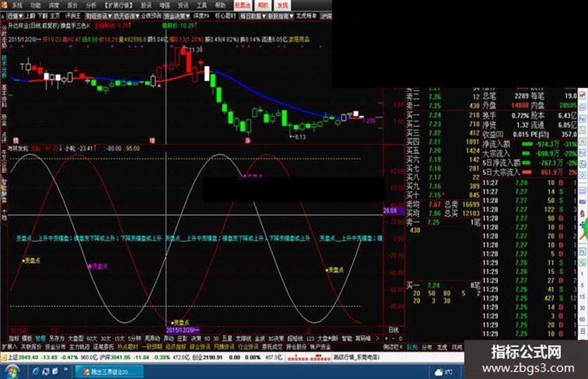Viewport: 588px width, 379px height.
Task: Click 龙虎榜单 in toolbar
Action: coord(306,16)
